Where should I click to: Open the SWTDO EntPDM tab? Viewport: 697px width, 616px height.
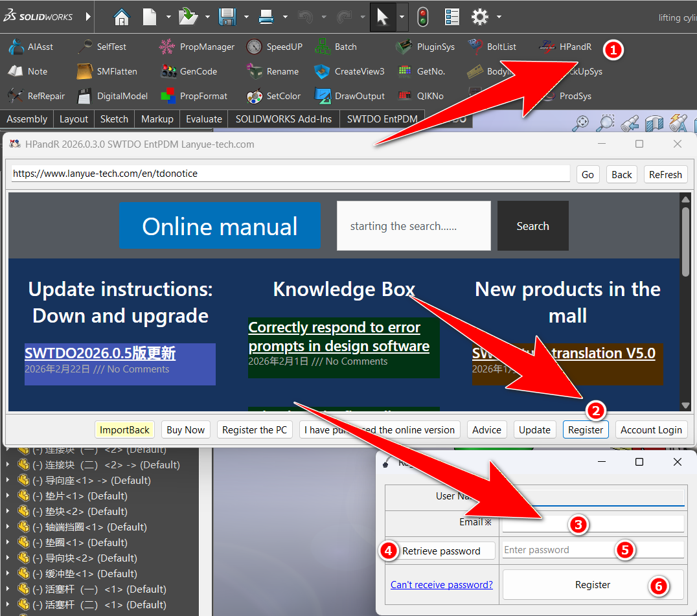382,119
